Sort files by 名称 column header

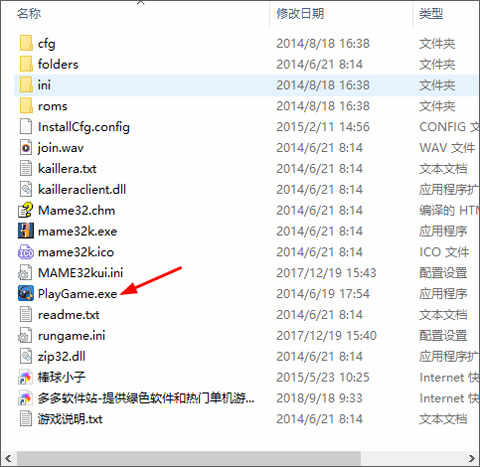pyautogui.click(x=29, y=14)
